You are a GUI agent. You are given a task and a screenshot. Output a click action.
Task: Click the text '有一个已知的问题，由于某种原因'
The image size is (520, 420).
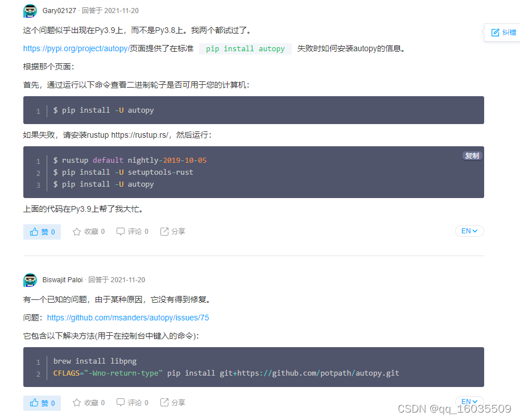pos(83,299)
